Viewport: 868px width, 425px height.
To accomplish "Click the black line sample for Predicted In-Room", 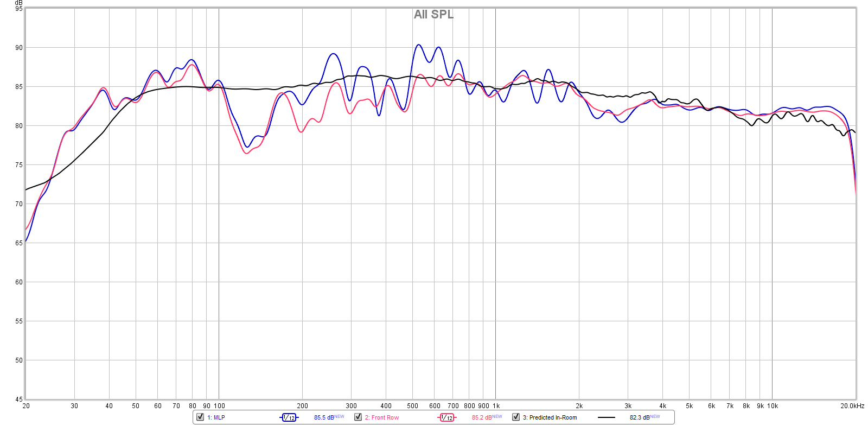I will click(x=606, y=417).
